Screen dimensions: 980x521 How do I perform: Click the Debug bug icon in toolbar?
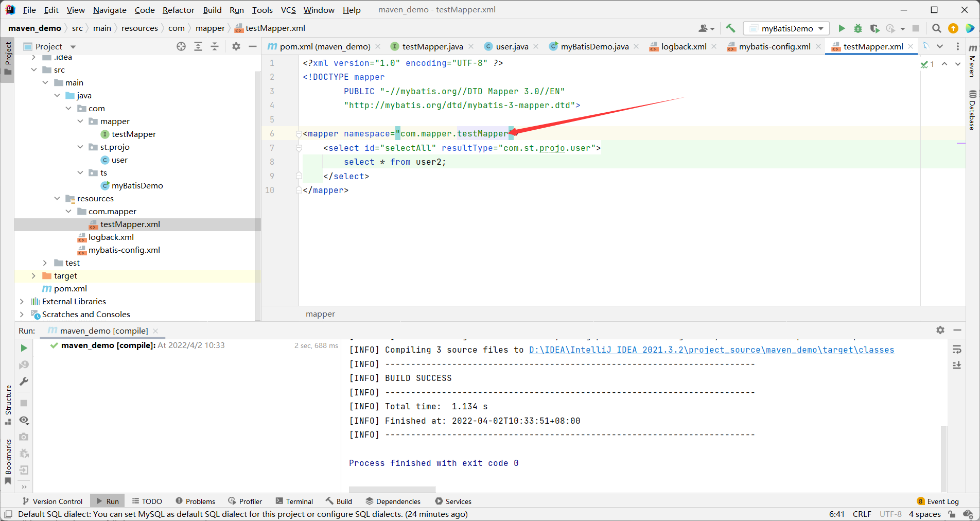[858, 28]
